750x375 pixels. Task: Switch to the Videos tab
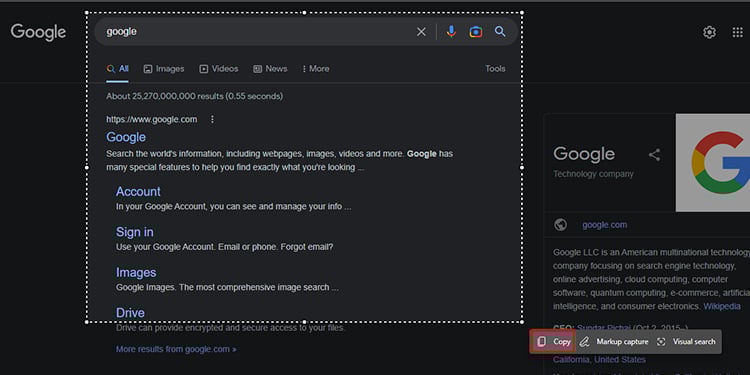pos(219,69)
